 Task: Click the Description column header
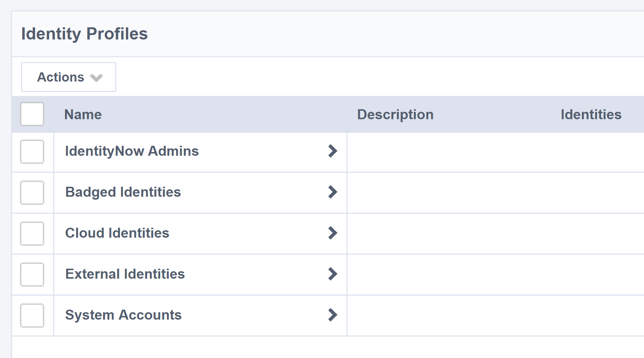[395, 114]
